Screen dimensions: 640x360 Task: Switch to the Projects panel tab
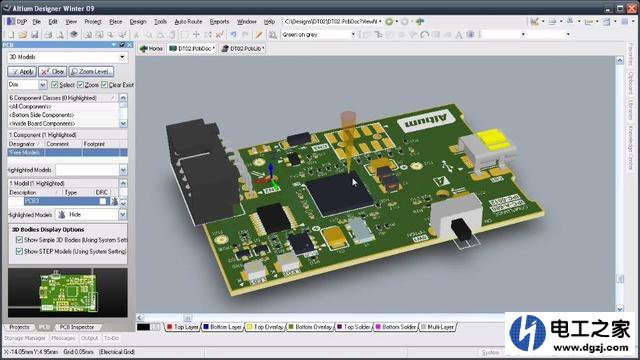[x=19, y=327]
